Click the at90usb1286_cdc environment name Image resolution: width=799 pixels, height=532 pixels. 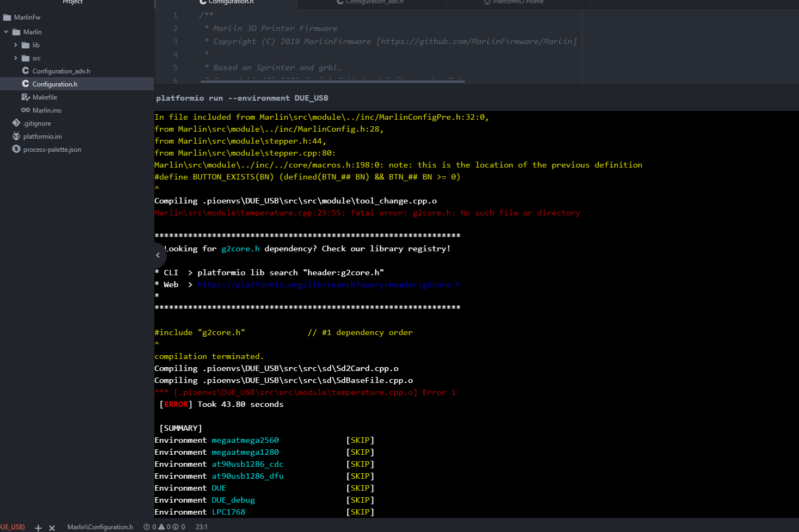pyautogui.click(x=247, y=464)
